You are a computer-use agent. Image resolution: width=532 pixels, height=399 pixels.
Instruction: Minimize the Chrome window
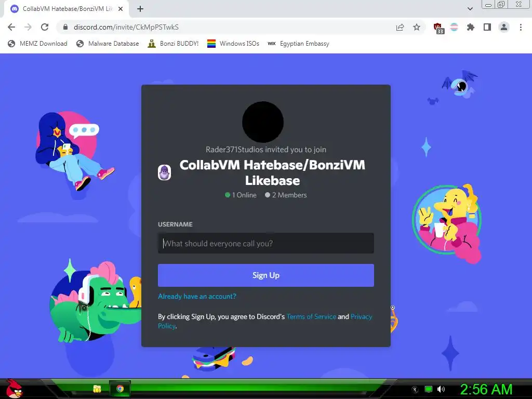(x=488, y=5)
